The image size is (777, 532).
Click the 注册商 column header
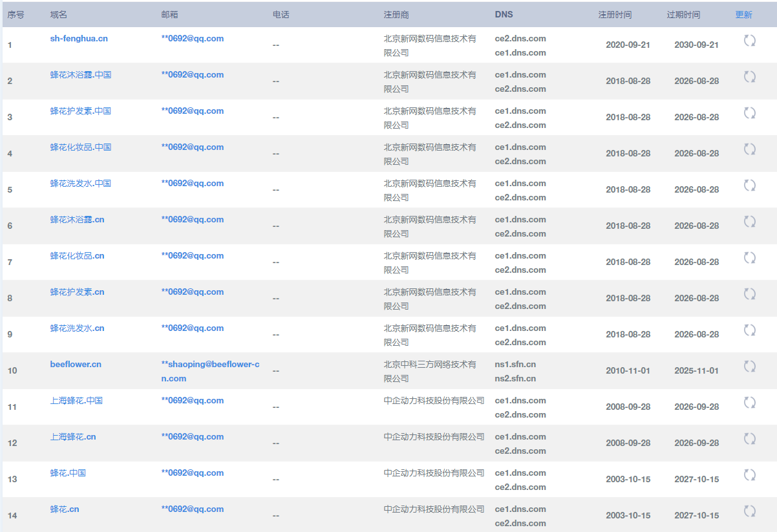(396, 14)
